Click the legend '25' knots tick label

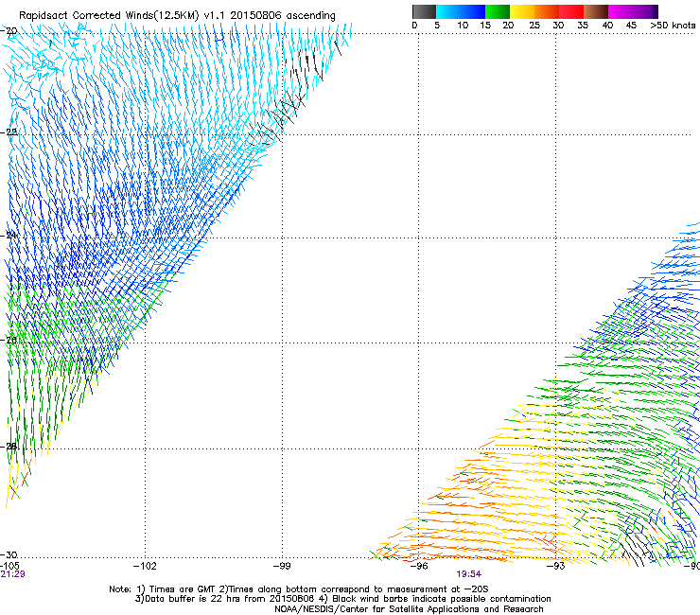[534, 26]
